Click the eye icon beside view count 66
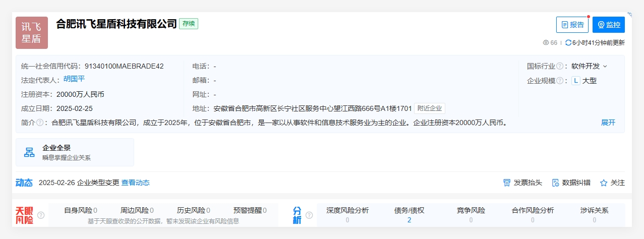644x239 pixels. 546,43
